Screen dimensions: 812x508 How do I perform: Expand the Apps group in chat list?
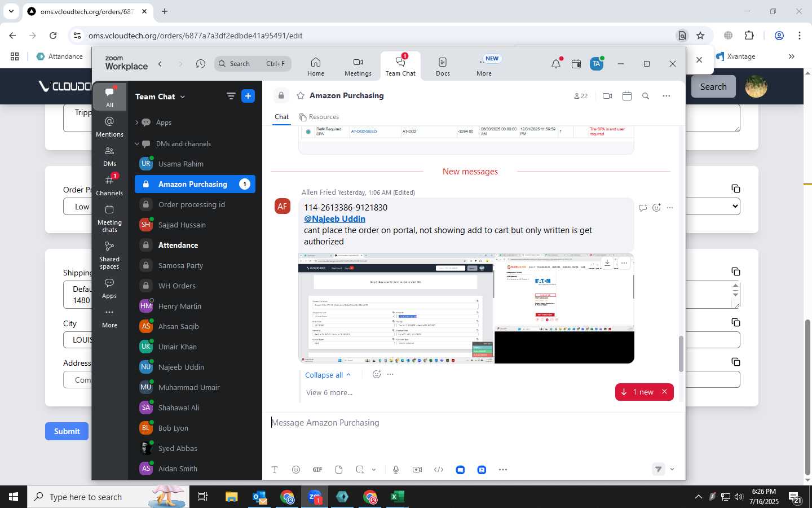(136, 122)
